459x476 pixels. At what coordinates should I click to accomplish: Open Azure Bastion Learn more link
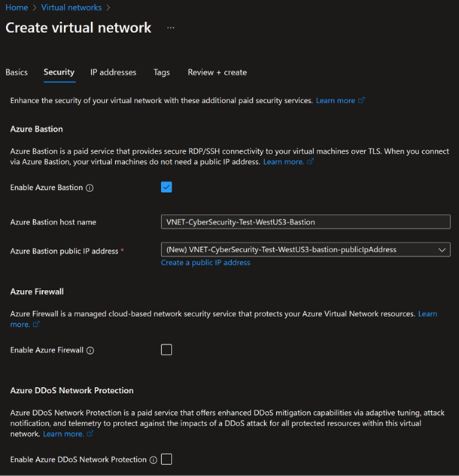pos(284,162)
